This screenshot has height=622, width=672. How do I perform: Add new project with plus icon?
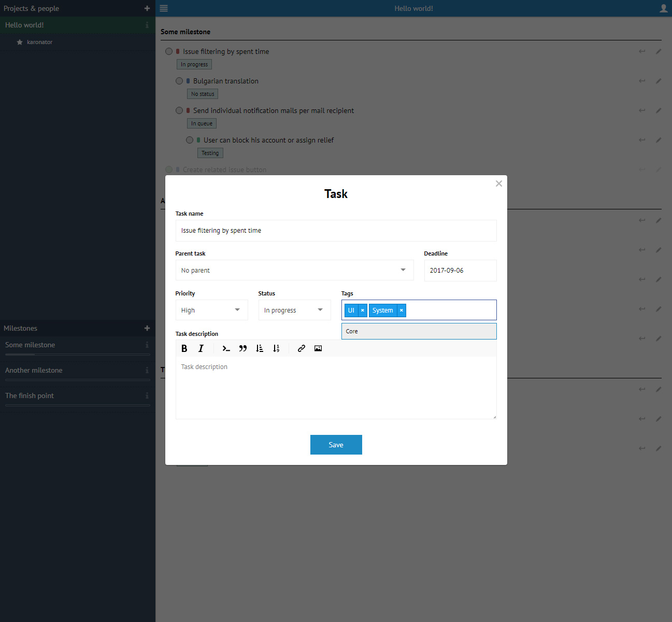(x=147, y=8)
